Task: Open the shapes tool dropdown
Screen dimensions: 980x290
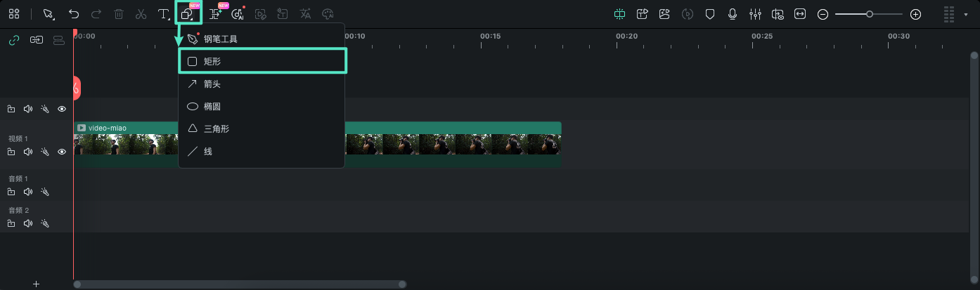Action: tap(187, 14)
